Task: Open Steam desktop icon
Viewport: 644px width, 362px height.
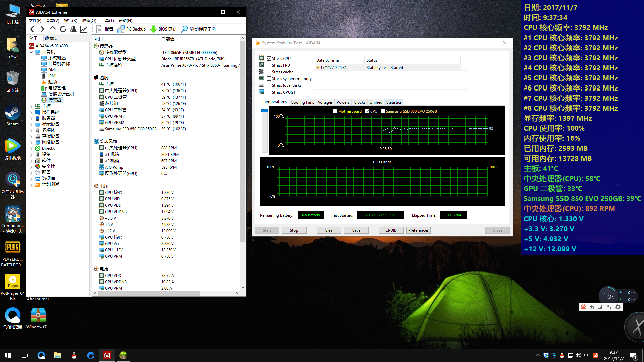Action: click(x=13, y=116)
